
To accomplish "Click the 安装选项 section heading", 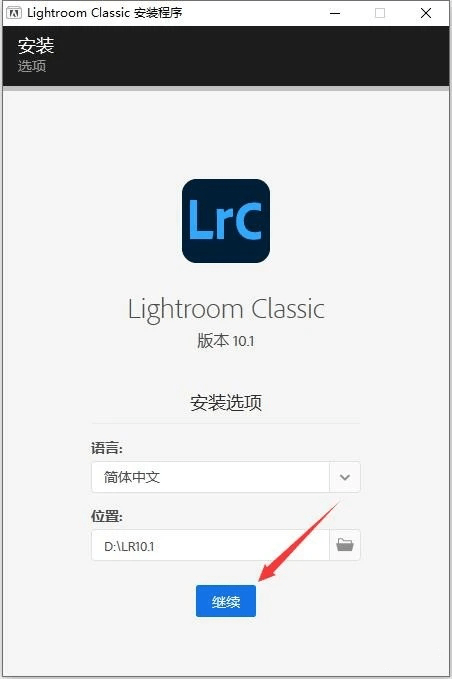I will click(x=226, y=403).
